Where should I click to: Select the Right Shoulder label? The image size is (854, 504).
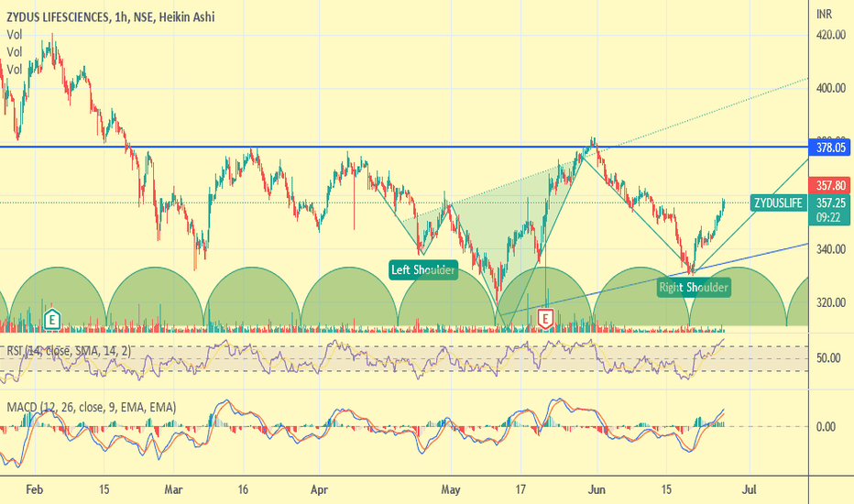pyautogui.click(x=694, y=287)
